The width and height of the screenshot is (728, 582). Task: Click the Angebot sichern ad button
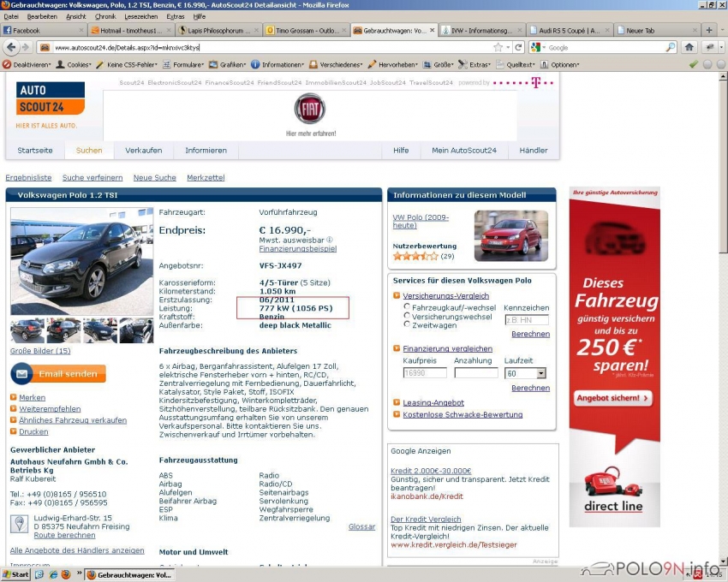point(613,398)
